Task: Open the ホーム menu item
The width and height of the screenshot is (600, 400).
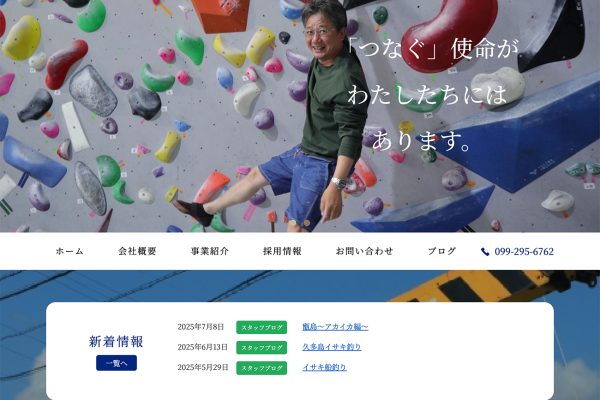Action: pos(69,251)
